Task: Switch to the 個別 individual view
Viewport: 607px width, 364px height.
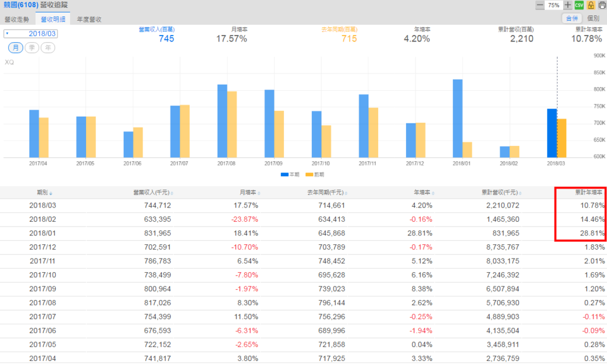Action: (593, 18)
